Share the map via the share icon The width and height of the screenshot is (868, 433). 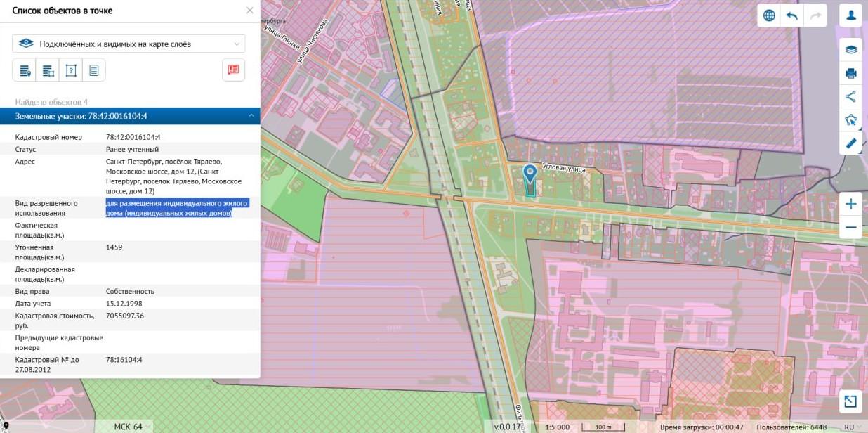click(x=851, y=96)
